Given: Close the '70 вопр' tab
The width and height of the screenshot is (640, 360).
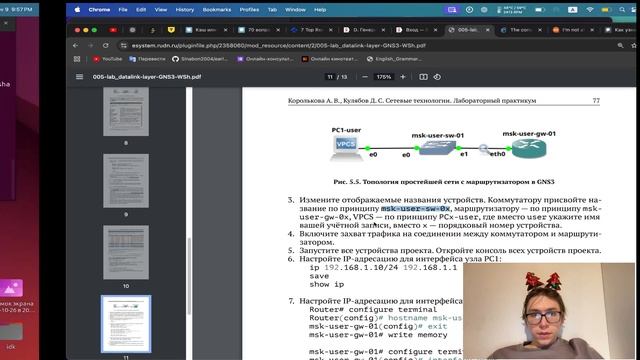Looking at the screenshot, I should click(278, 30).
